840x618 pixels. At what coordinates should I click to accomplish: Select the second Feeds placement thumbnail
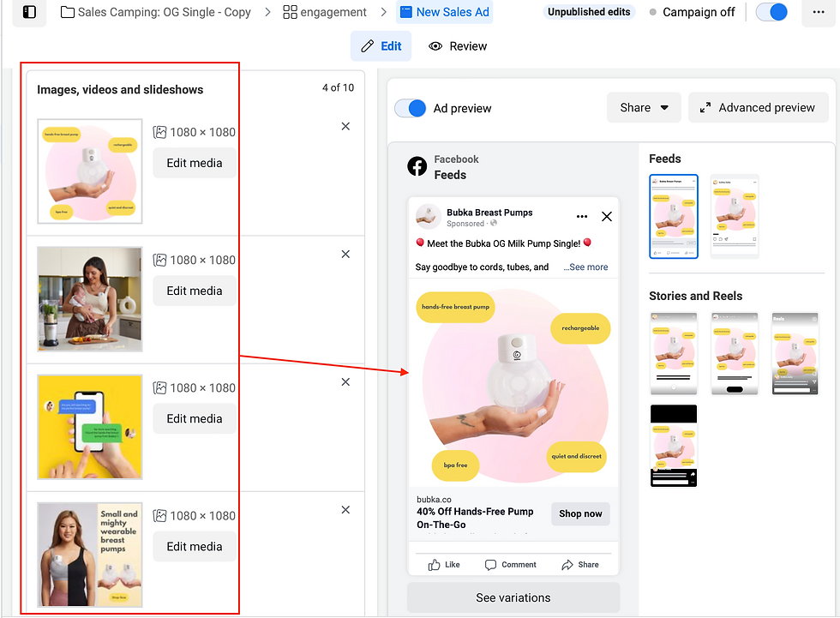735,216
